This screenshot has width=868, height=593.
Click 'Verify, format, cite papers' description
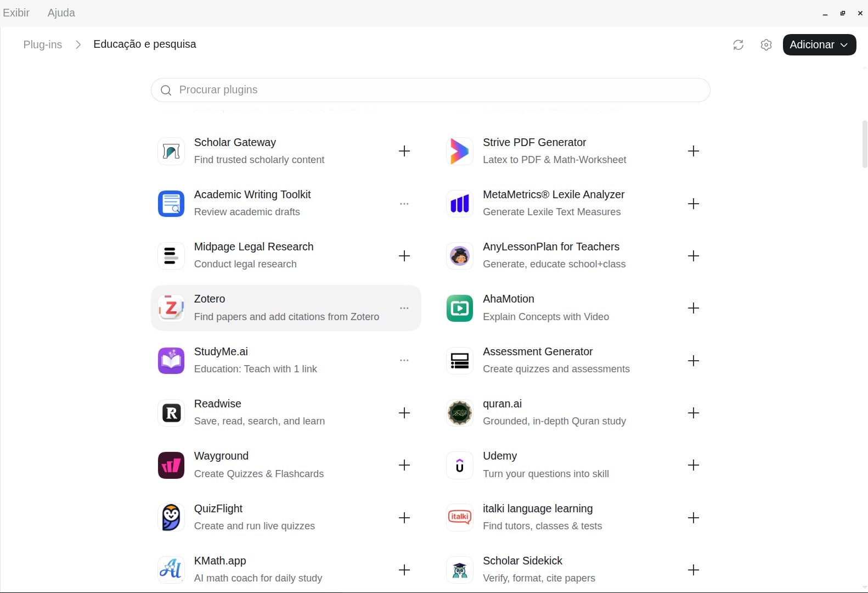(x=539, y=578)
